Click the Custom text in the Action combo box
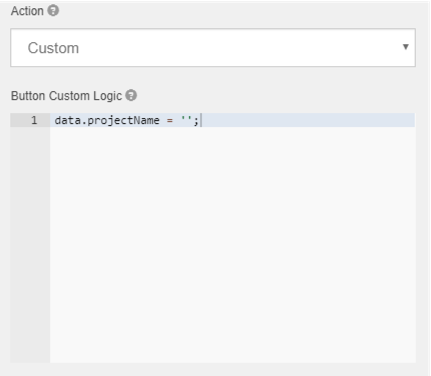Viewport: 431px width, 376px height. click(x=53, y=48)
